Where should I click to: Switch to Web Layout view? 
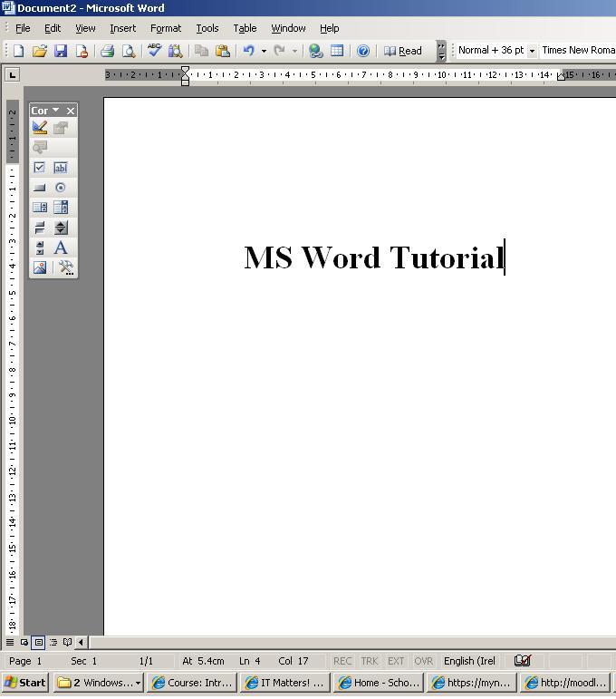[24, 643]
